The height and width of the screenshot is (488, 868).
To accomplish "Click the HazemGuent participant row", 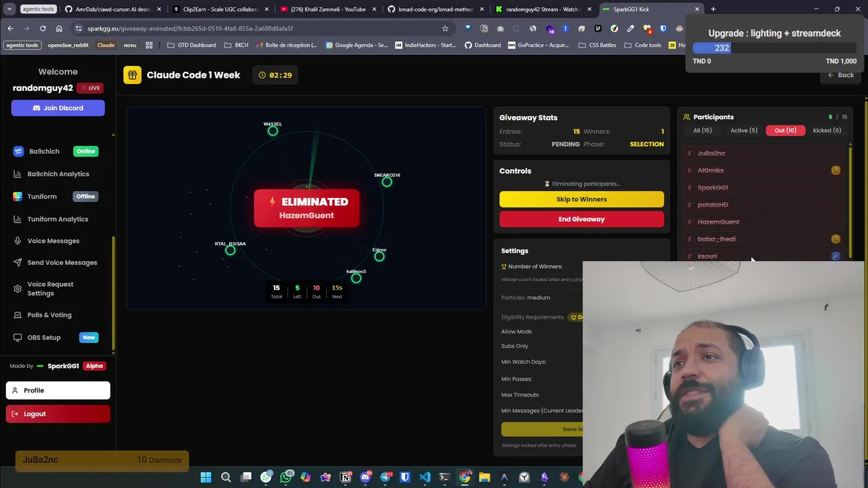I will pos(764,222).
